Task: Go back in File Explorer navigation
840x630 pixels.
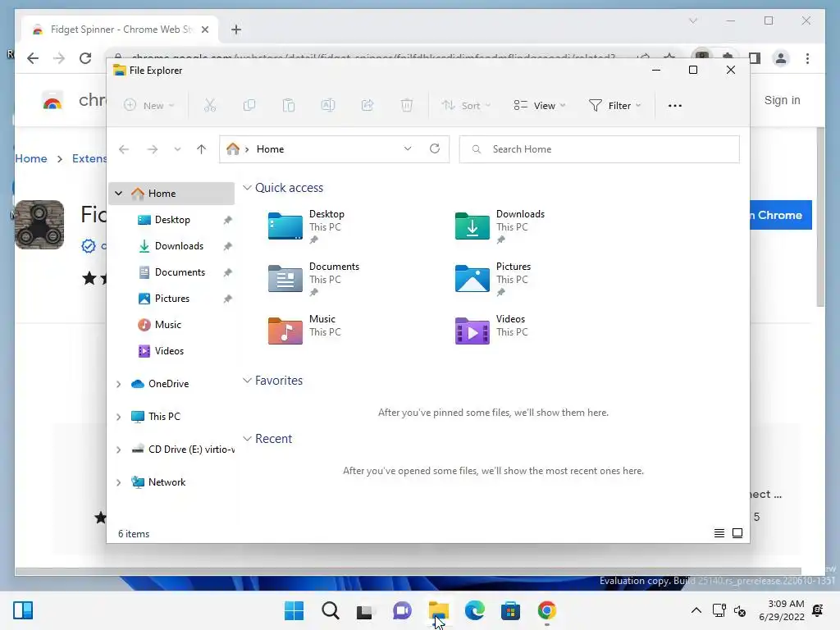Action: click(124, 149)
